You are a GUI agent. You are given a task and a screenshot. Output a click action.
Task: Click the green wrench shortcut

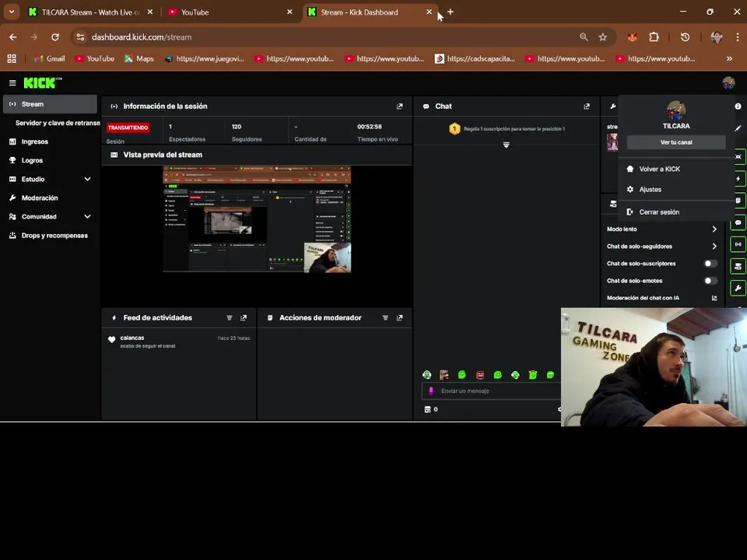(738, 288)
